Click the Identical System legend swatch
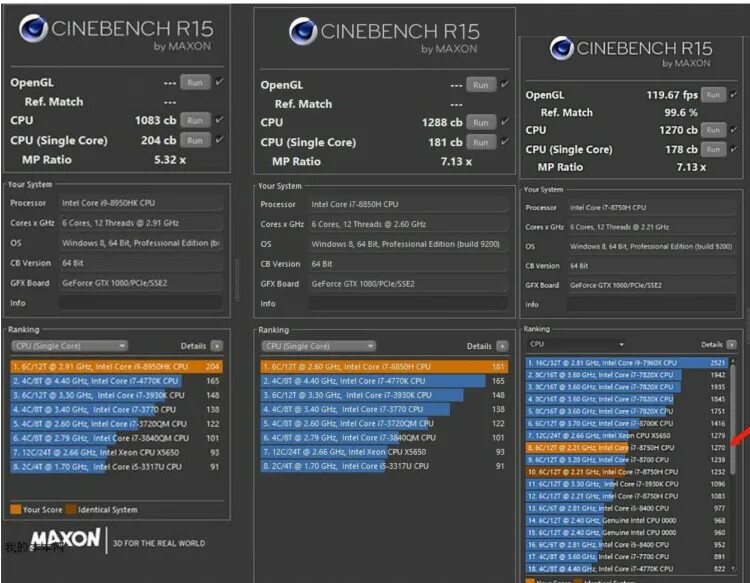 tap(70, 509)
